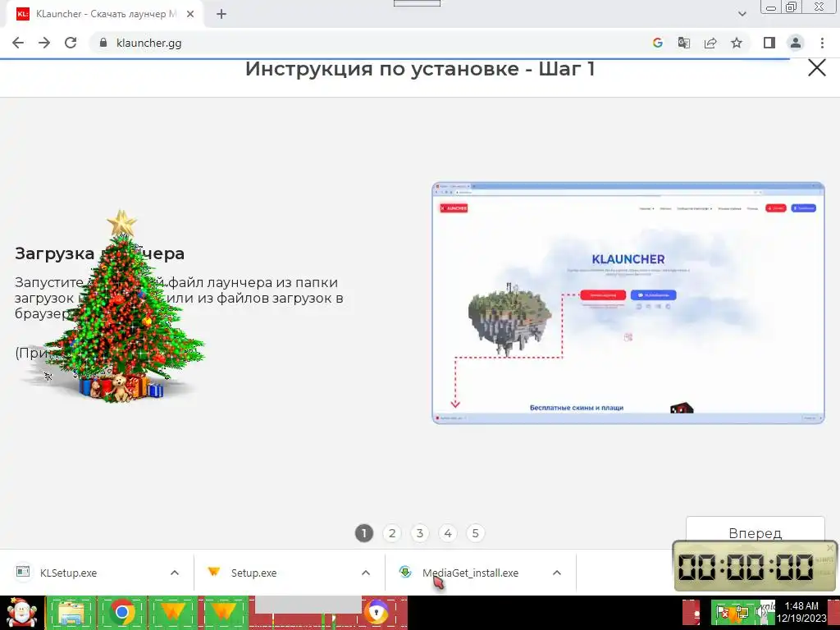Open network icon in system tray
This screenshot has height=630, width=840.
pyautogui.click(x=742, y=612)
